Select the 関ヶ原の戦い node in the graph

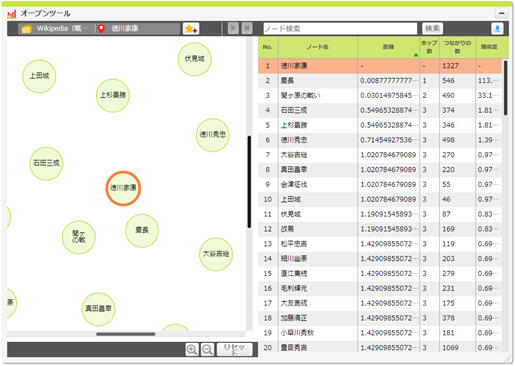79,237
